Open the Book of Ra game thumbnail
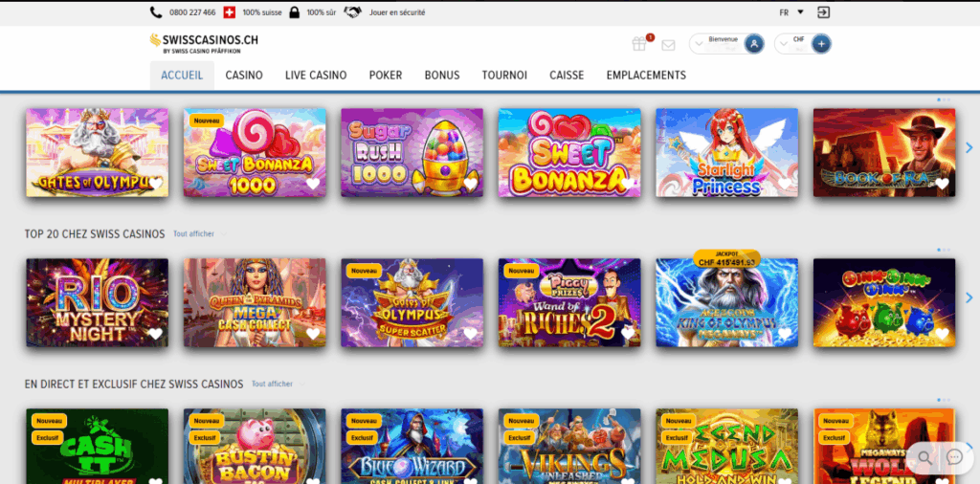The width and height of the screenshot is (980, 484). (x=884, y=152)
